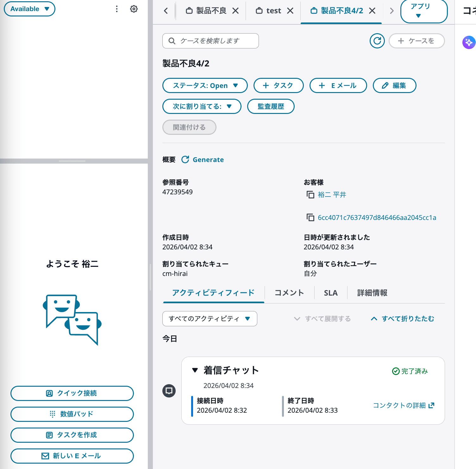Open the ステータス: Open dropdown

[204, 85]
